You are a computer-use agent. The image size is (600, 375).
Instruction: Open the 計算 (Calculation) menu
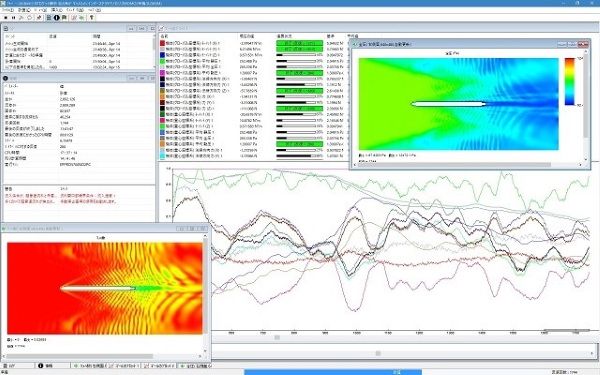[24, 10]
